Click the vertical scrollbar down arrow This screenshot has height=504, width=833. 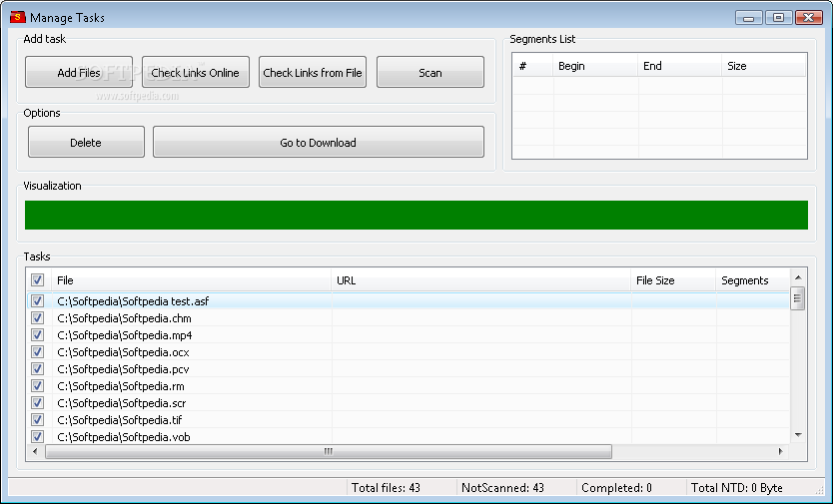coord(798,435)
